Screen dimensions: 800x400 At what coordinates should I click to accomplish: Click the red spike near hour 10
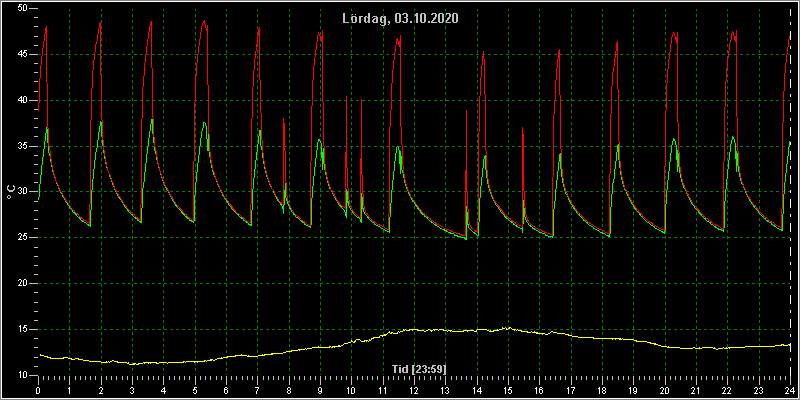pos(347,97)
